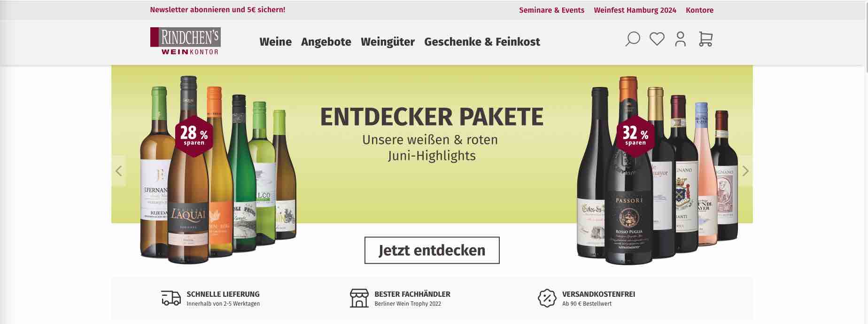
Task: Open Geschenke & Feinkost menu
Action: click(482, 42)
